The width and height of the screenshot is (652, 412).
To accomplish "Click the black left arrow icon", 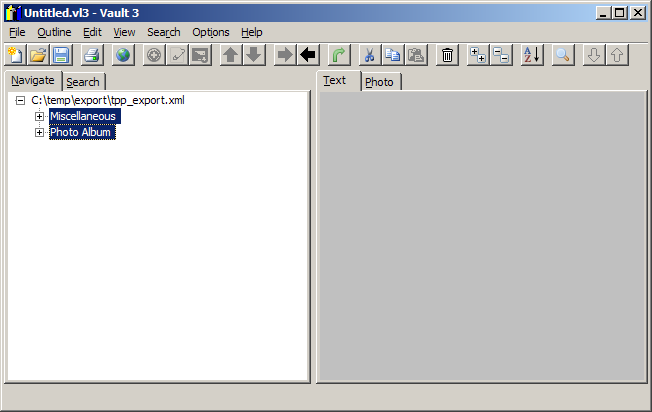I will click(308, 55).
